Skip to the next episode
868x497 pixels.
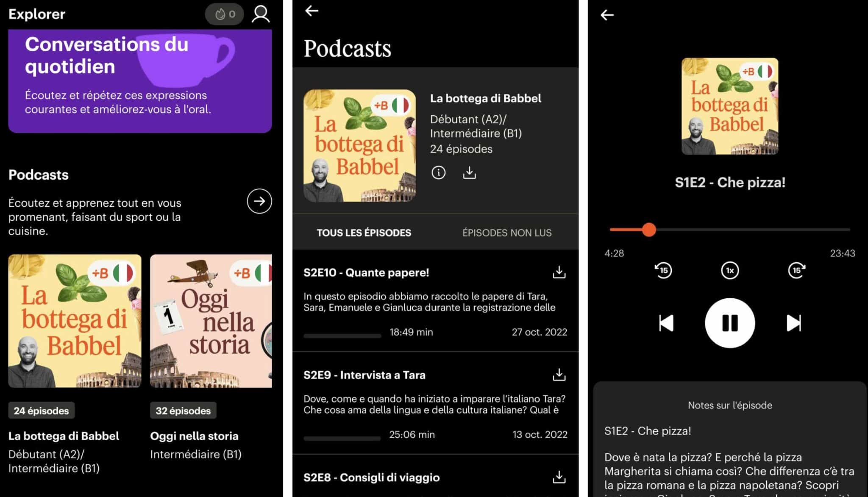coord(794,323)
